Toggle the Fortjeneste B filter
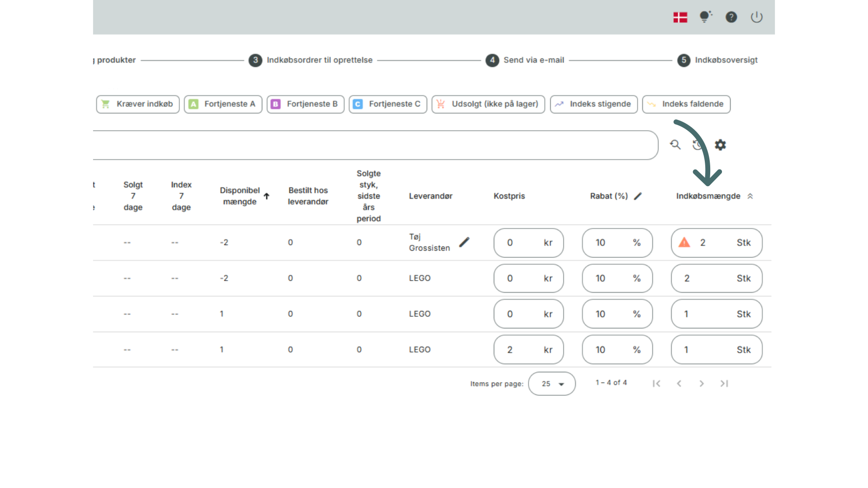 (x=306, y=104)
